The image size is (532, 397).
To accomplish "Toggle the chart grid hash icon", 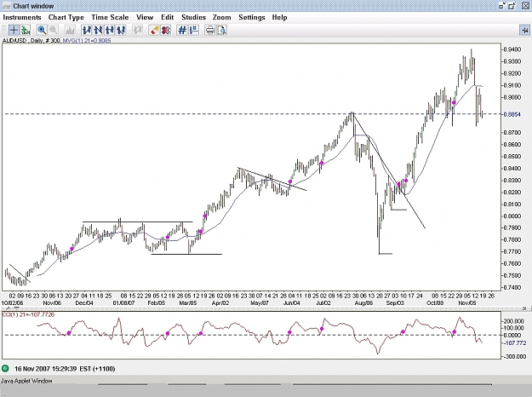I will (x=182, y=30).
